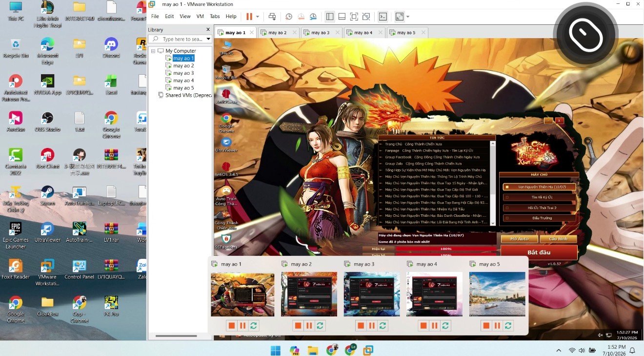Choose the Hồi Ức Thời Trai 2 server

tap(539, 208)
